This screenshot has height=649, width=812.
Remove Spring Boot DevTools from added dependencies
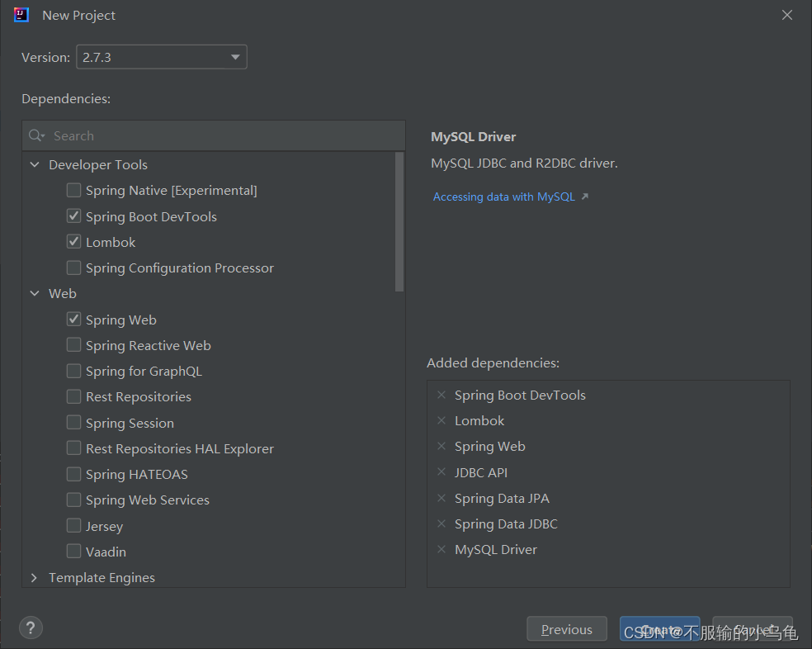coord(441,395)
